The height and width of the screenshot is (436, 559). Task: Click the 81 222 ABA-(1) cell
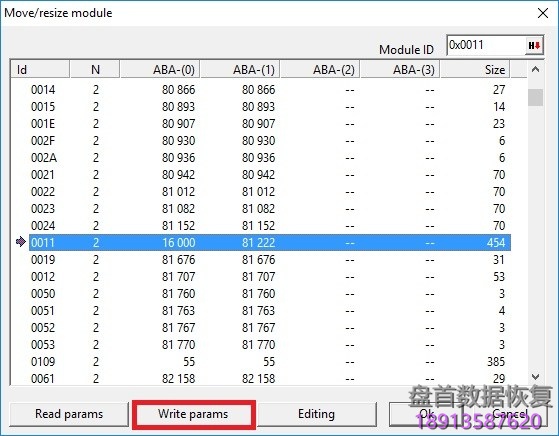pos(258,243)
